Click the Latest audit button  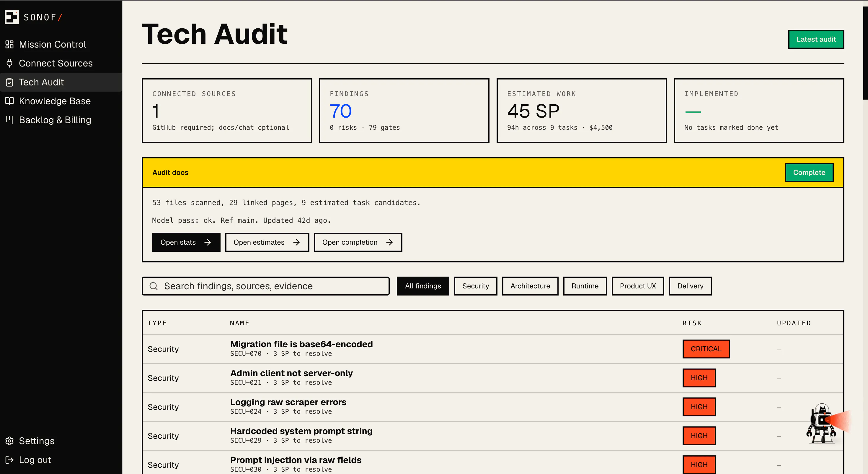coord(816,39)
